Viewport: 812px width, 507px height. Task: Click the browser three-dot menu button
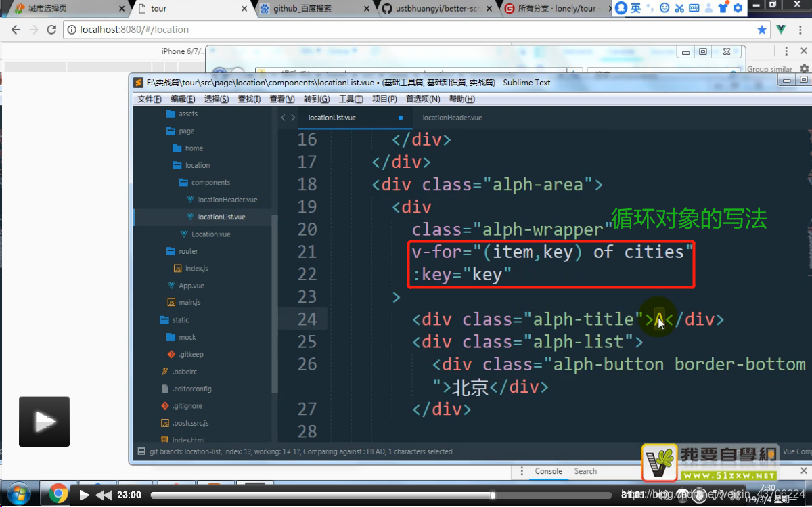(800, 30)
